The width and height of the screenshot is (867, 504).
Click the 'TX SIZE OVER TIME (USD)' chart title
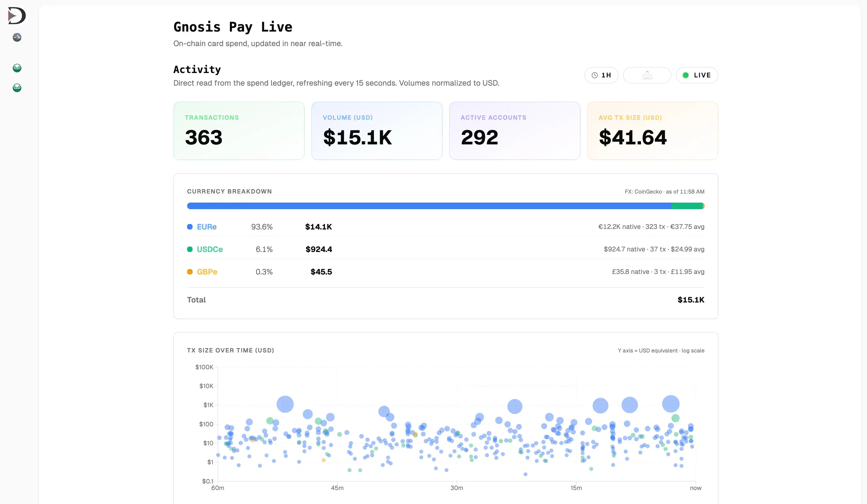pos(230,350)
